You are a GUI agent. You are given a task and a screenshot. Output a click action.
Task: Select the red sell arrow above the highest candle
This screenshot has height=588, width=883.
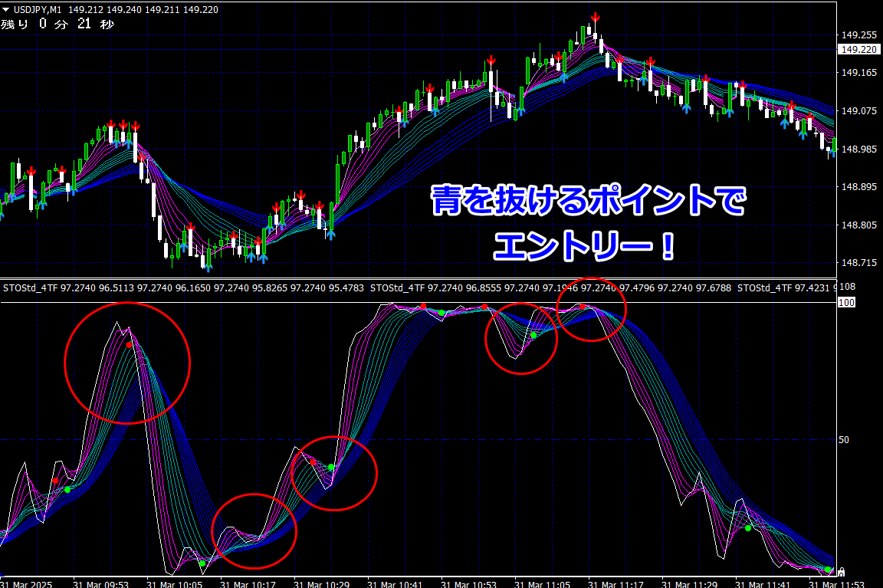tap(596, 18)
